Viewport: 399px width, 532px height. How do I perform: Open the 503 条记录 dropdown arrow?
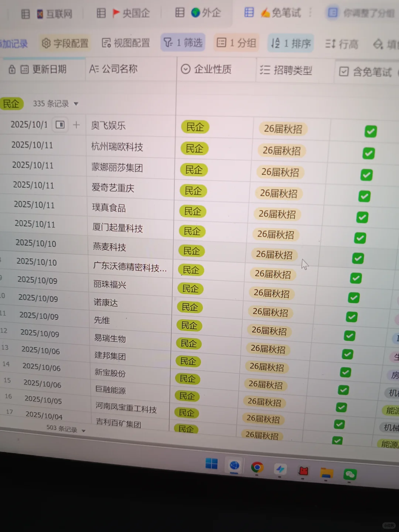click(x=83, y=431)
